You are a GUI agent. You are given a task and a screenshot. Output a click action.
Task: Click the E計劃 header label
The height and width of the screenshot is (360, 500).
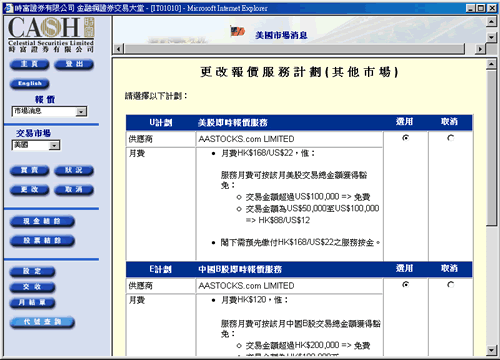161,269
